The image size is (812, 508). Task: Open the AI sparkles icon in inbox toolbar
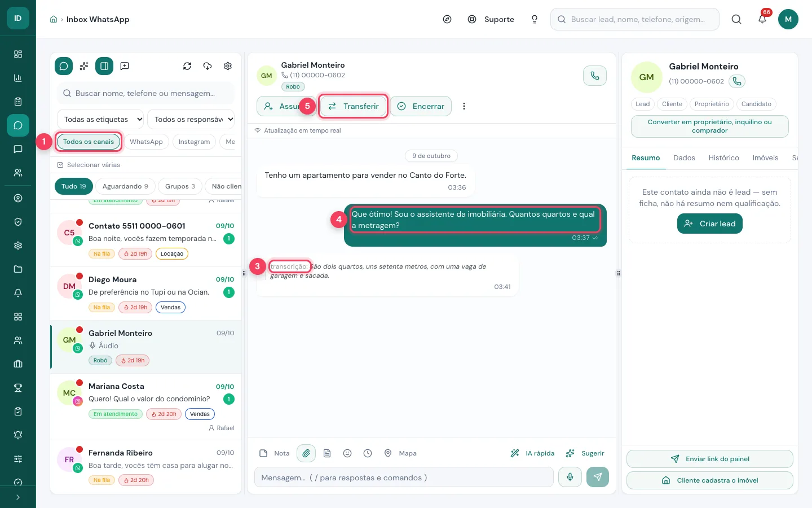click(84, 66)
